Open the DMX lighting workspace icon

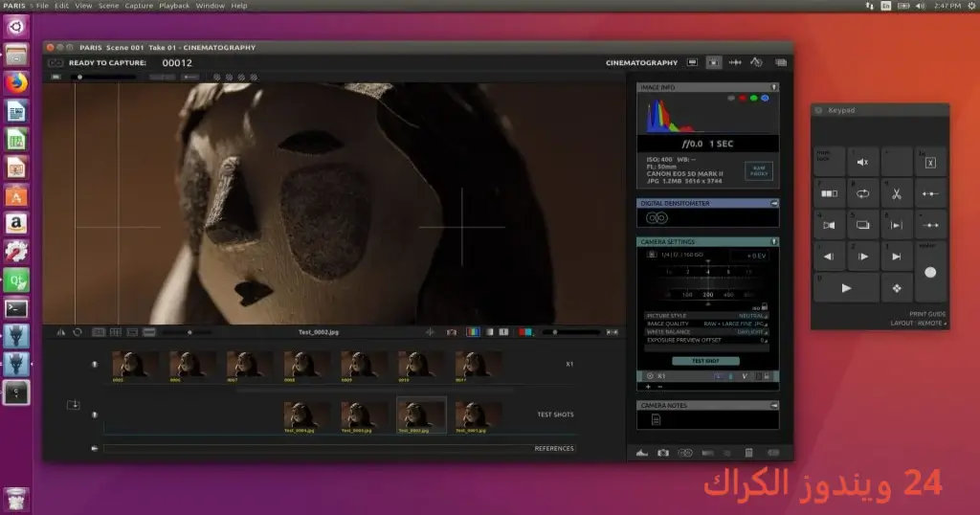(x=756, y=62)
